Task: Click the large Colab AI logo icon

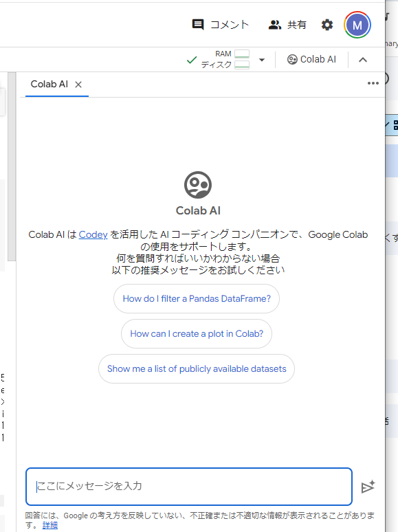Action: pyautogui.click(x=198, y=185)
